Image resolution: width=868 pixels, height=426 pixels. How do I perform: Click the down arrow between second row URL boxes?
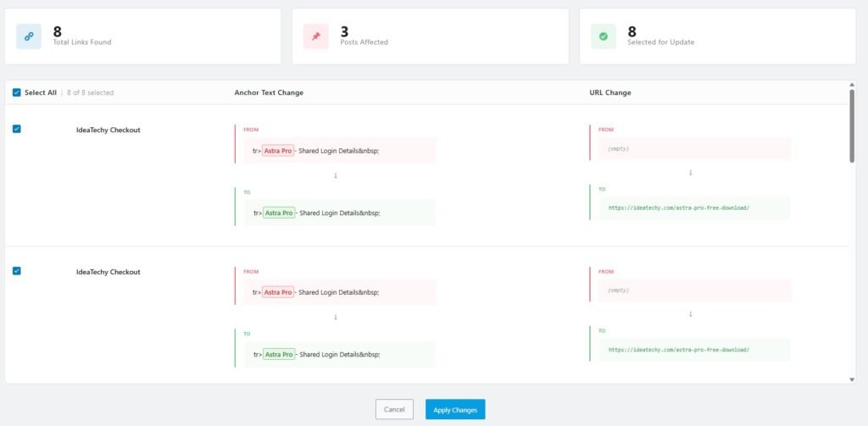coord(690,313)
